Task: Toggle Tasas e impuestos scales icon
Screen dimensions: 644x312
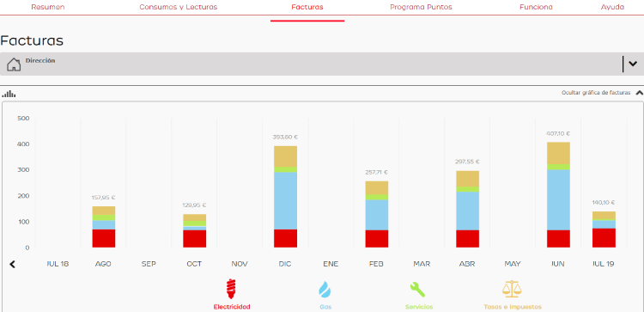Action: (512, 290)
